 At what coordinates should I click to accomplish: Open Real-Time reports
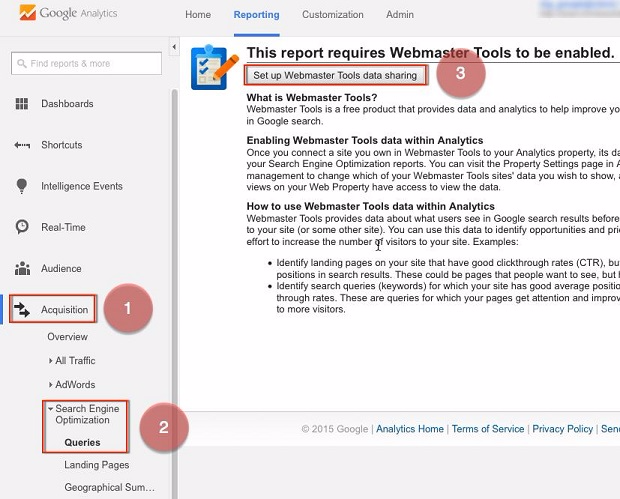[x=63, y=227]
